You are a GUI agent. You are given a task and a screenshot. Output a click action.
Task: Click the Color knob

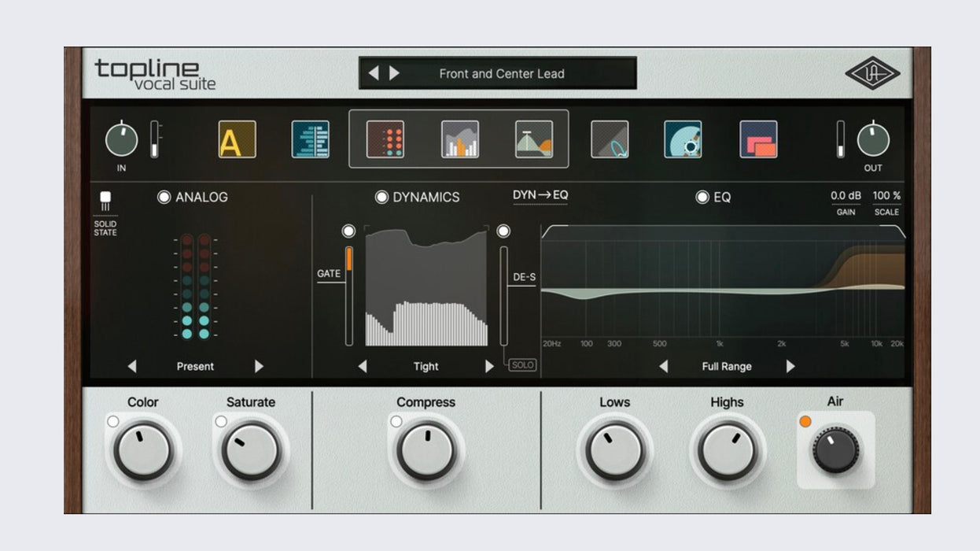[x=143, y=450]
